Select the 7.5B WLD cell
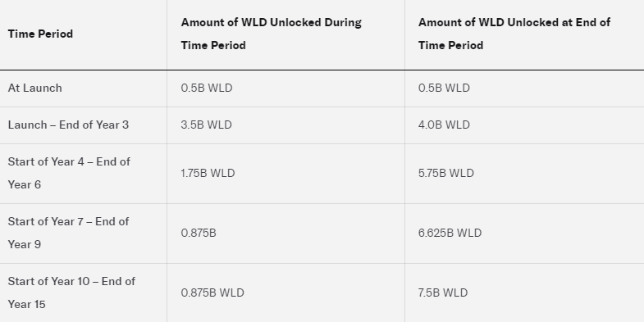This screenshot has width=644, height=322. point(443,293)
